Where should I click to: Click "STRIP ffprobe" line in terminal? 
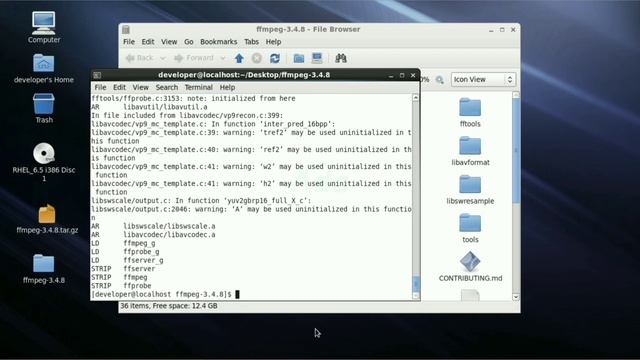tap(121, 286)
